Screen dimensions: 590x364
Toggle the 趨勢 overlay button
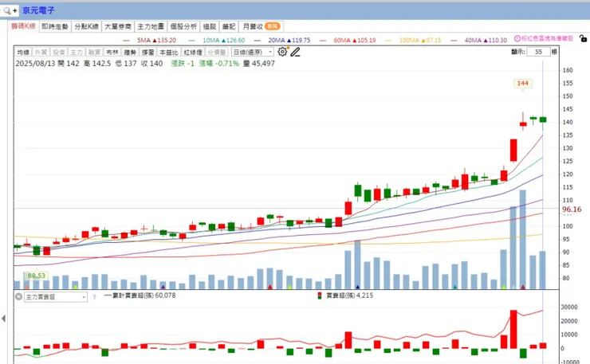130,52
